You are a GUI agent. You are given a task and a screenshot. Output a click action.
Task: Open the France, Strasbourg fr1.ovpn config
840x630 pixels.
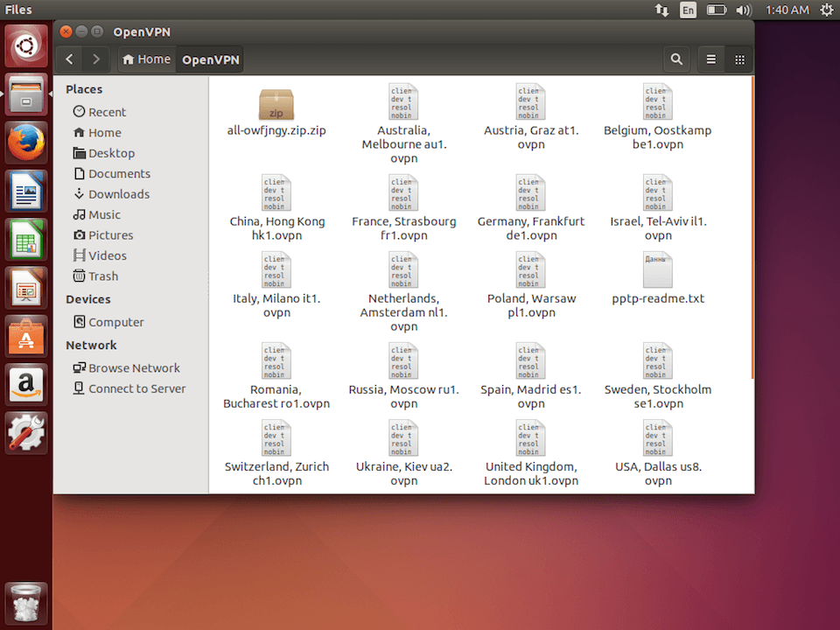(403, 192)
